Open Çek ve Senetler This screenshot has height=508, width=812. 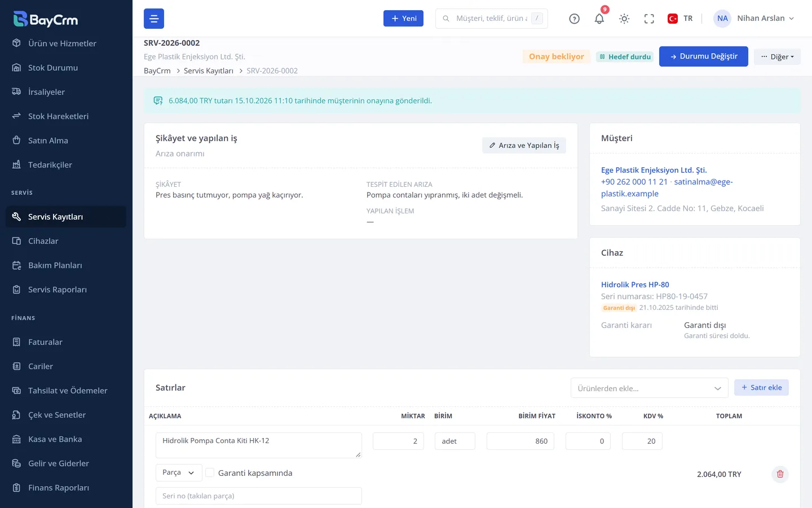66,415
